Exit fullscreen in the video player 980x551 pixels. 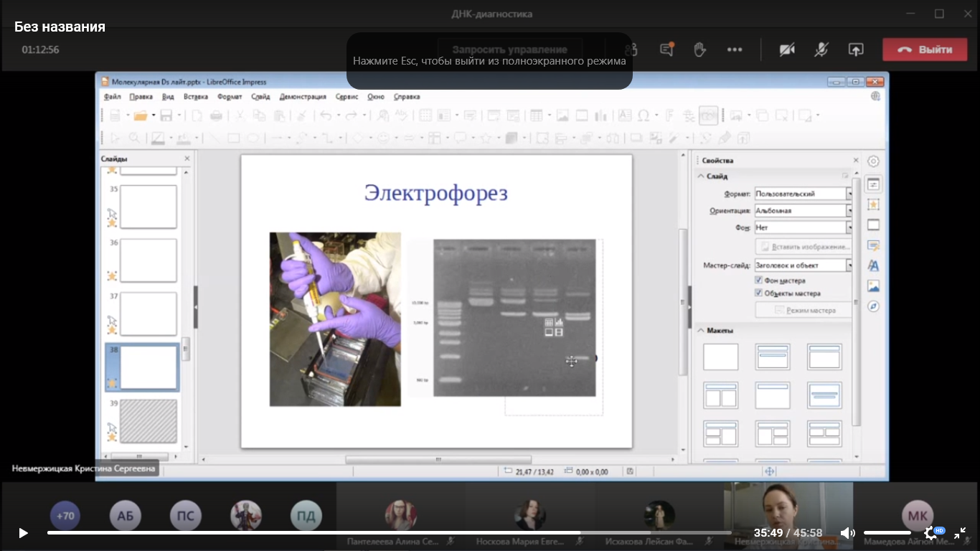point(960,533)
